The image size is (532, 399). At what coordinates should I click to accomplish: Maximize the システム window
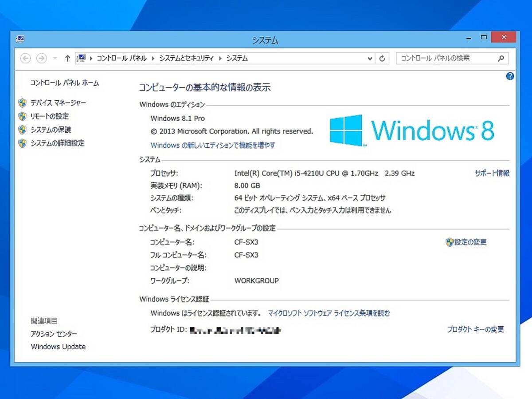point(484,37)
